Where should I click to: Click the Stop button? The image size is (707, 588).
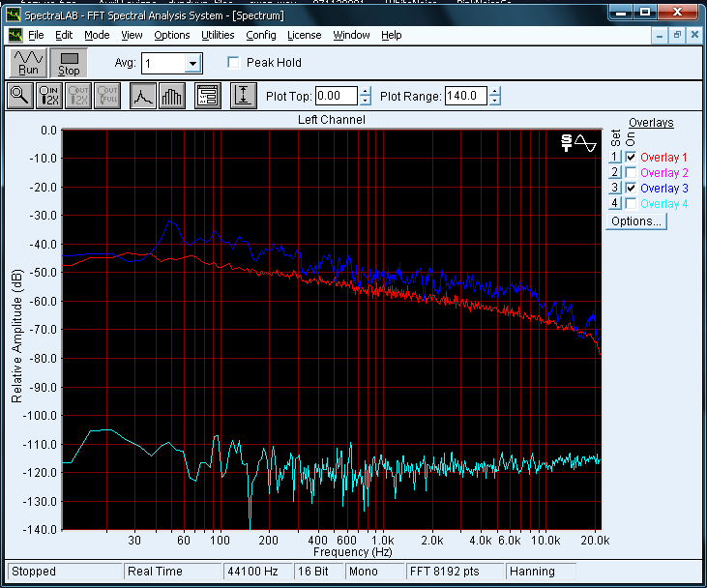coord(69,63)
